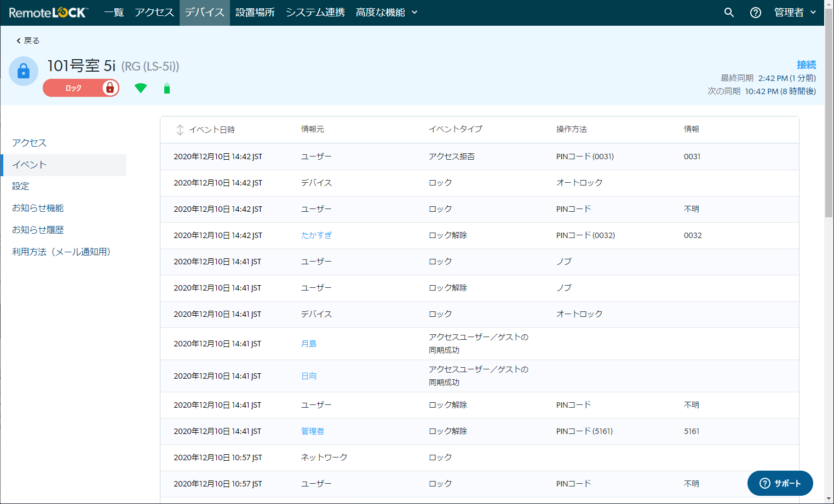Open the 月島 user link
Viewport: 834px width, 504px height.
coord(309,344)
